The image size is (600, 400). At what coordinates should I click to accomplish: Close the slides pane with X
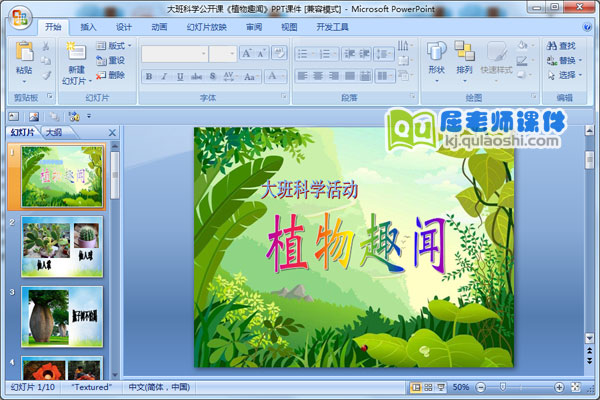[112, 133]
